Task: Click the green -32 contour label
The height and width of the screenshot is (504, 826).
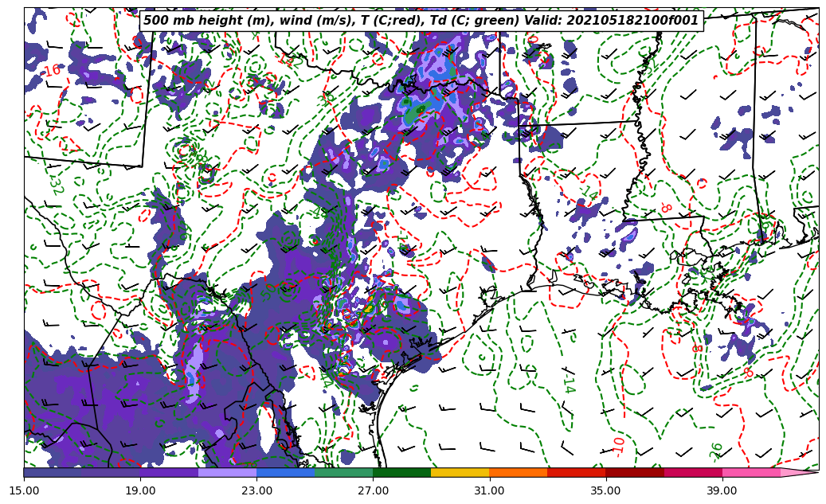Action: click(x=54, y=182)
